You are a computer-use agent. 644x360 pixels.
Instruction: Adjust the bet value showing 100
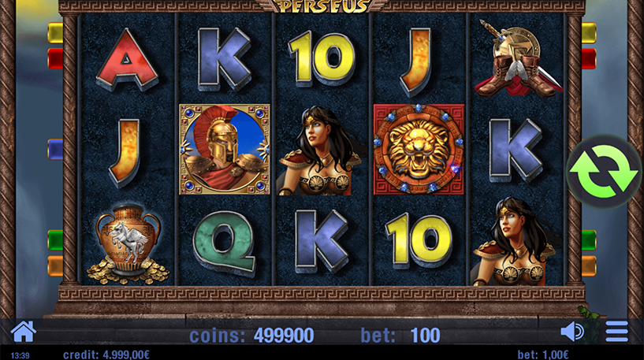[x=425, y=336]
